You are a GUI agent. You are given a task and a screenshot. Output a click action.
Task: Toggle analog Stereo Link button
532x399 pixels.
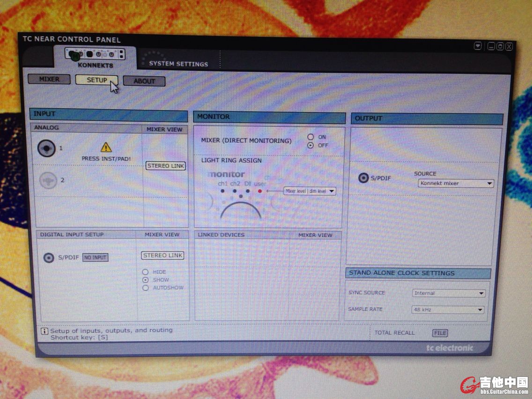tap(166, 166)
